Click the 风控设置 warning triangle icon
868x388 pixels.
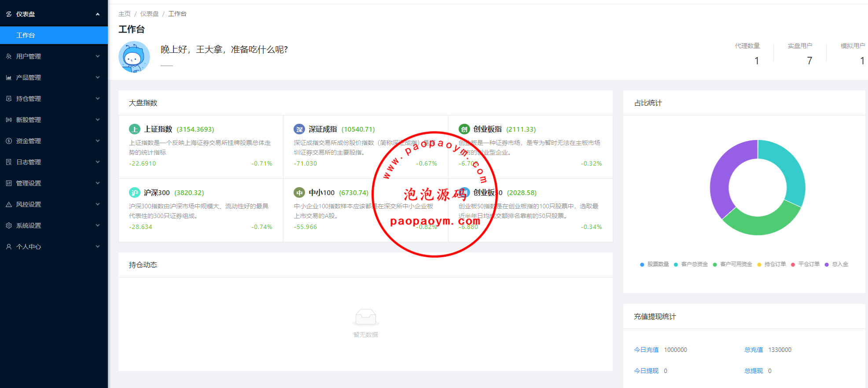[9, 204]
